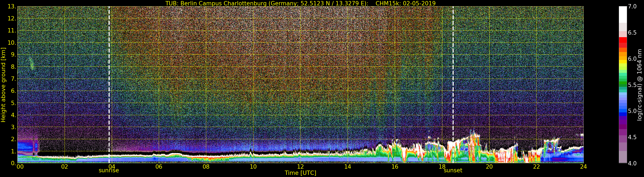Click the time axis tick label 10
The image size is (644, 177).
click(x=253, y=167)
